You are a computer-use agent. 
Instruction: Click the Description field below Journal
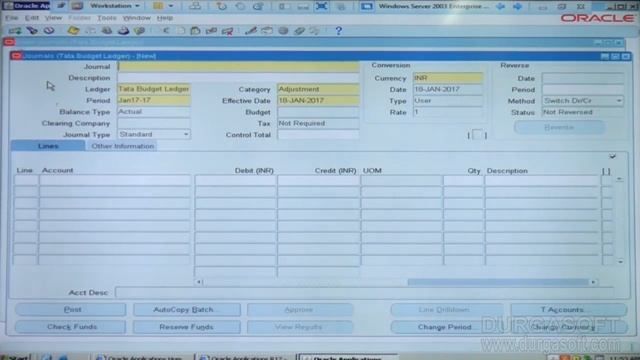(x=238, y=78)
